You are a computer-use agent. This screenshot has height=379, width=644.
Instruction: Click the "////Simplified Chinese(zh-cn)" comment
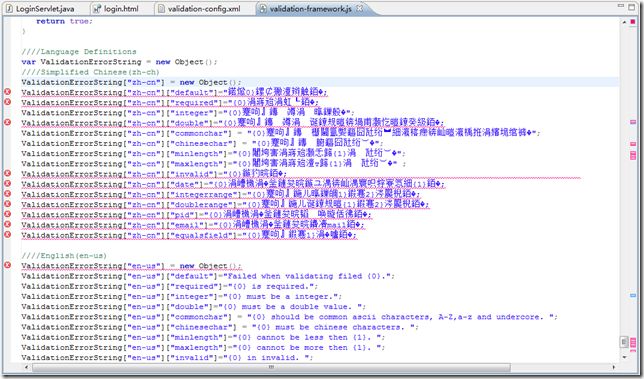(x=90, y=72)
